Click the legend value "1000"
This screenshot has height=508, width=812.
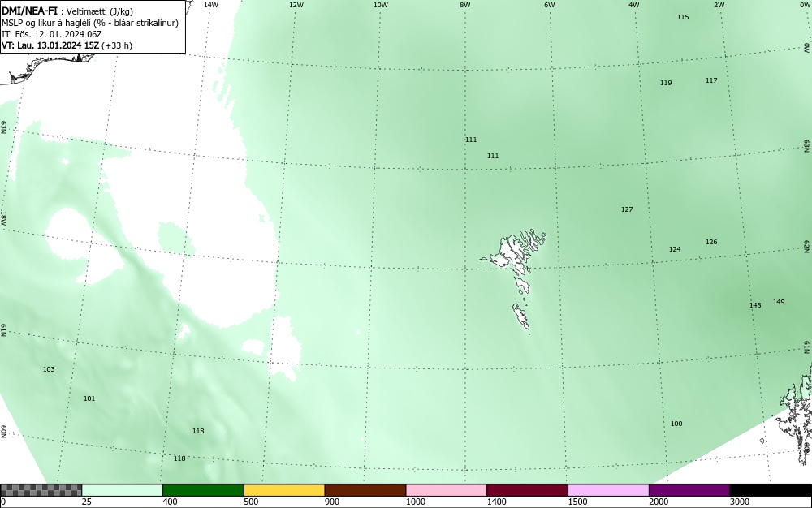(x=415, y=502)
